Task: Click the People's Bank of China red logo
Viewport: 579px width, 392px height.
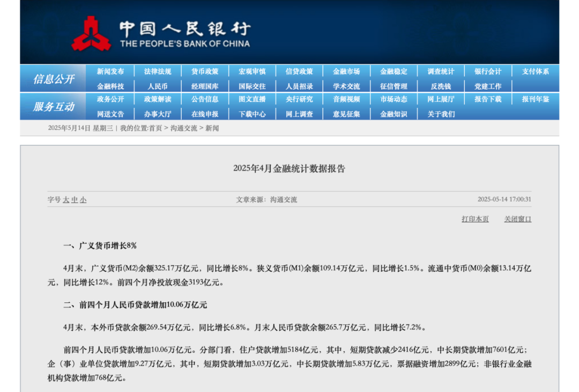Action: (x=91, y=34)
